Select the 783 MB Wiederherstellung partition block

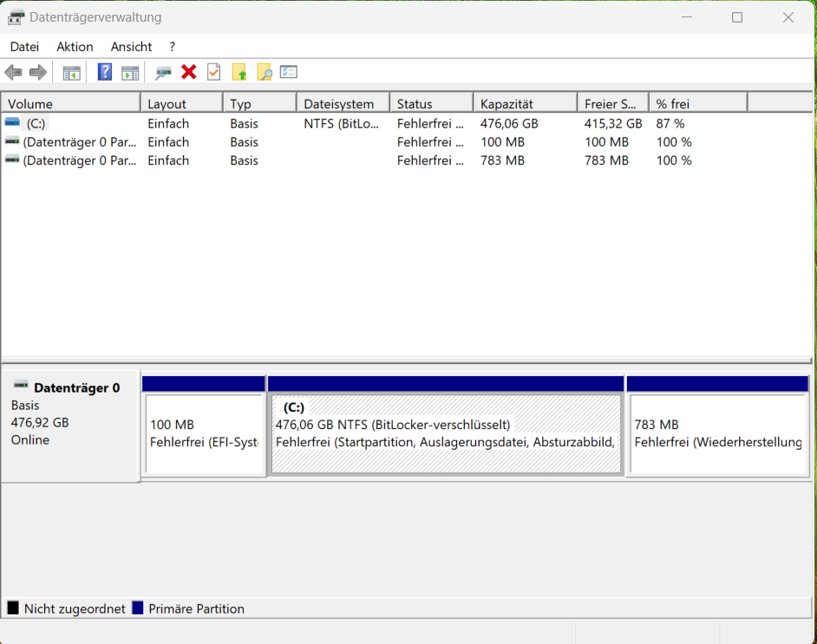pyautogui.click(x=718, y=433)
